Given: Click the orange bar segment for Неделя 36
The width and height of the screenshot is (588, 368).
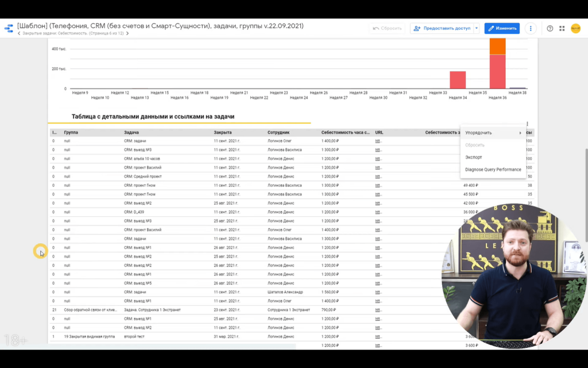Looking at the screenshot, I should point(497,46).
